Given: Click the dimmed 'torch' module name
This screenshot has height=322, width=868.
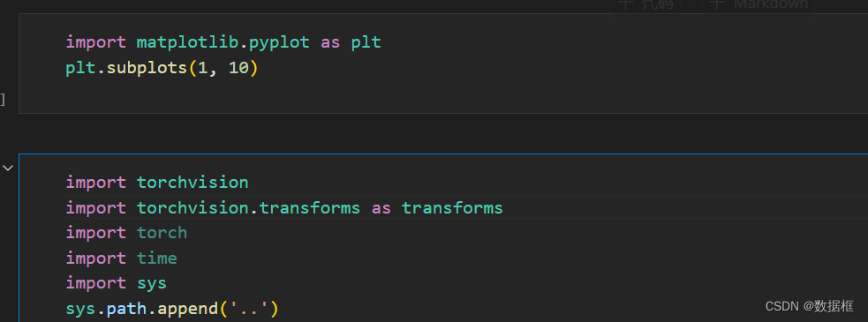Looking at the screenshot, I should 162,232.
